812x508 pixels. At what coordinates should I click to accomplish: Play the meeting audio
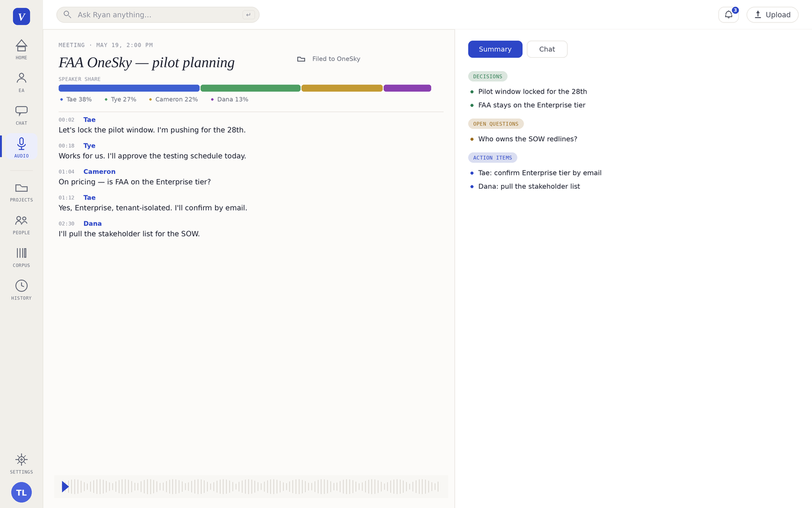(65, 487)
